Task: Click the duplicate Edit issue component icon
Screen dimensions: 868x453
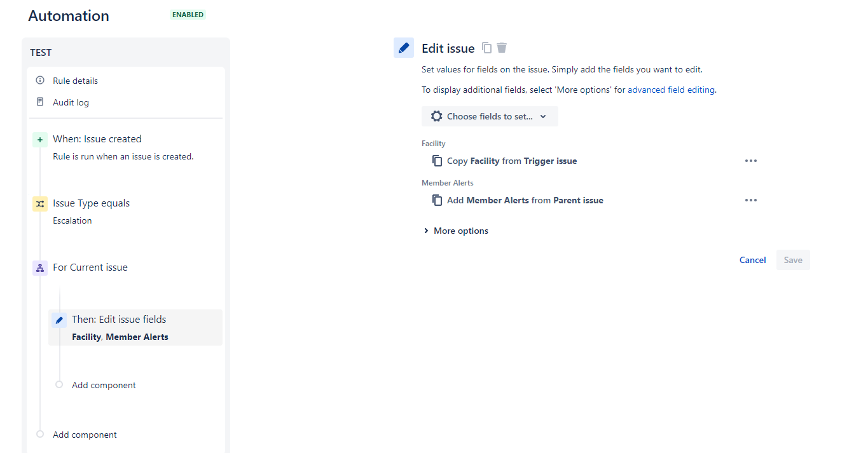Action: 487,48
